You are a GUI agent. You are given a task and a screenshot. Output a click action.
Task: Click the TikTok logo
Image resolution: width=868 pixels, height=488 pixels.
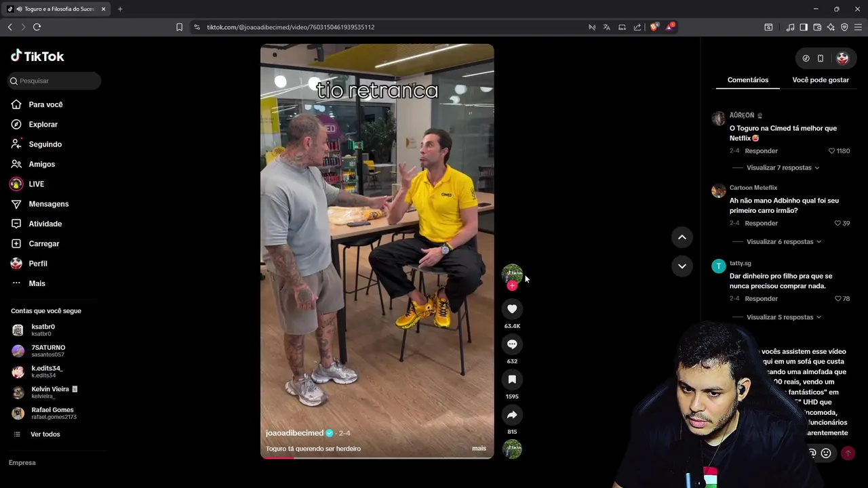tap(37, 56)
